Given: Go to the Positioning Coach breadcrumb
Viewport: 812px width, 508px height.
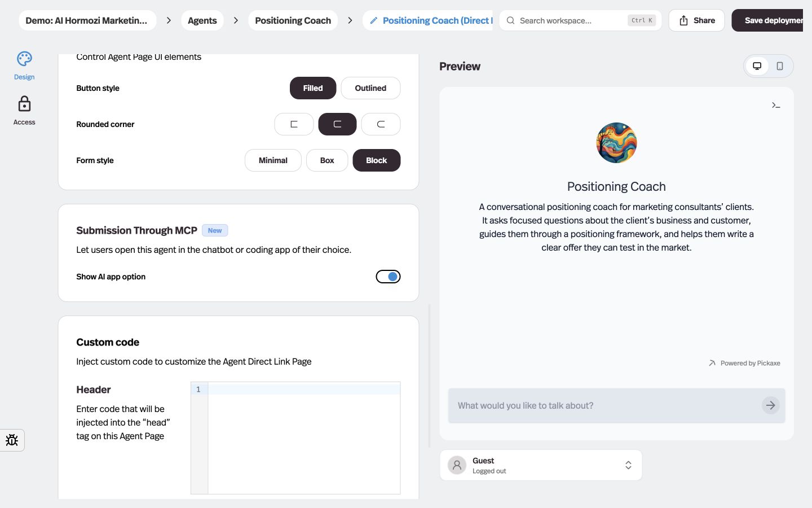Looking at the screenshot, I should (x=293, y=20).
